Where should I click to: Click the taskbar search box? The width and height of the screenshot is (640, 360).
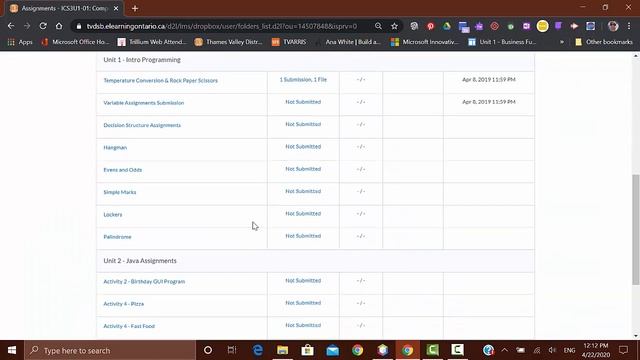click(x=110, y=350)
